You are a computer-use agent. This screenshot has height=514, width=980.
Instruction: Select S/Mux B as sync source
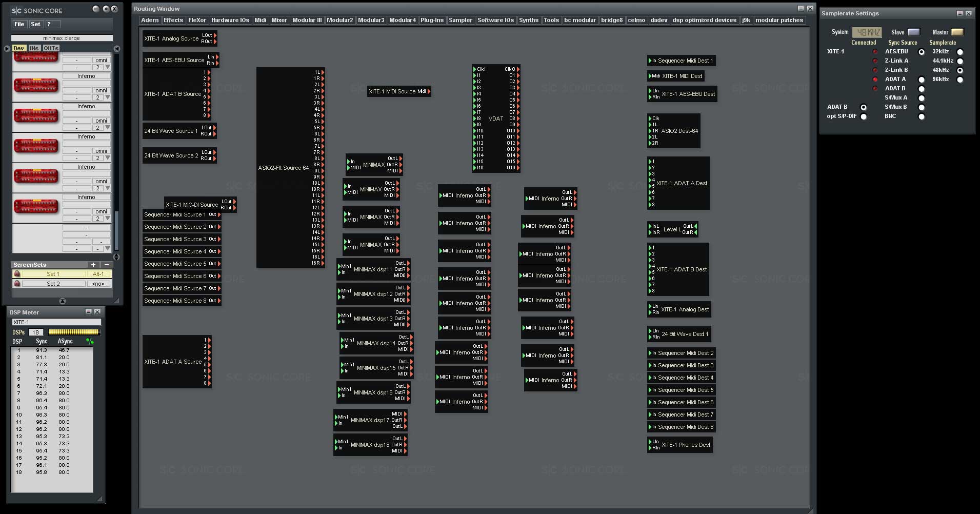(922, 107)
